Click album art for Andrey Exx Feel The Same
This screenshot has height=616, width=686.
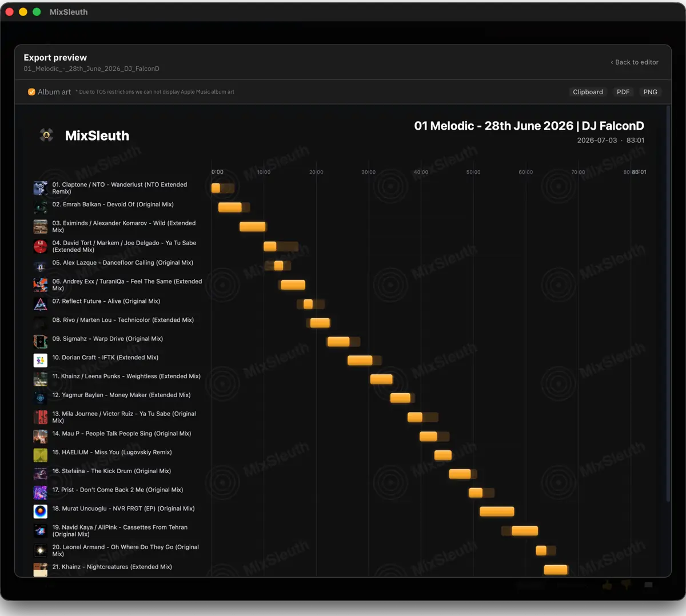[40, 285]
